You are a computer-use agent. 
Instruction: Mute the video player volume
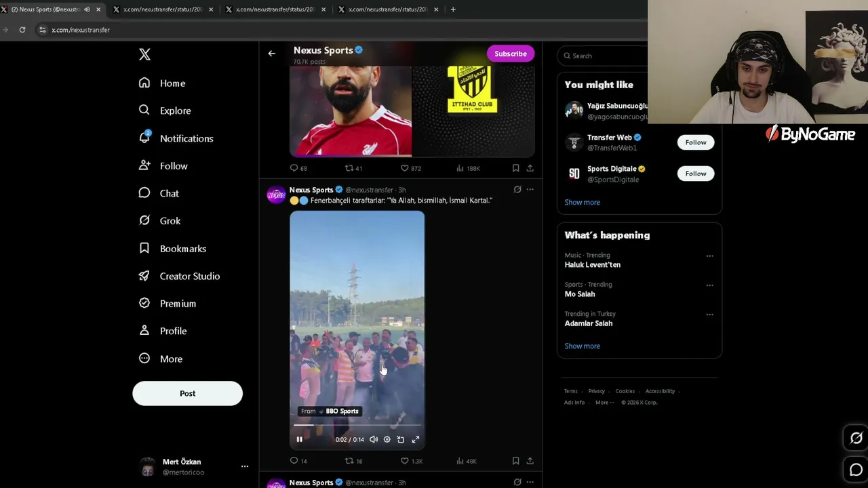374,439
